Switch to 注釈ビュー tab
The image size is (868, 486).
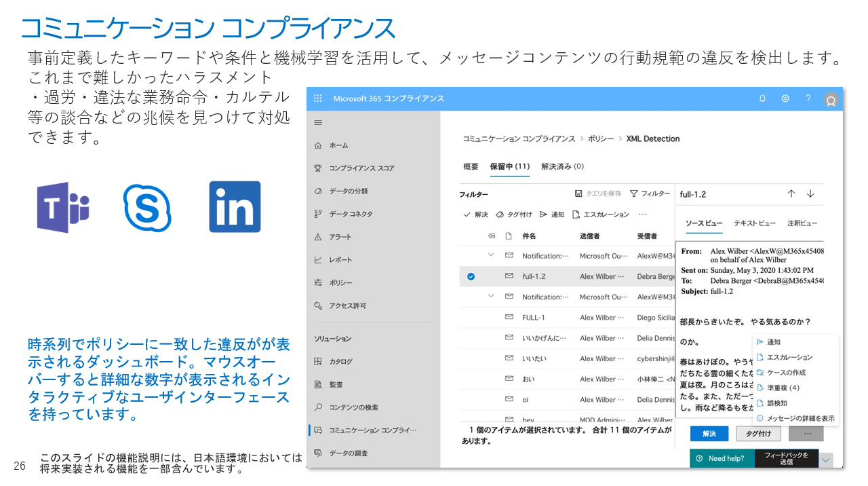point(802,223)
